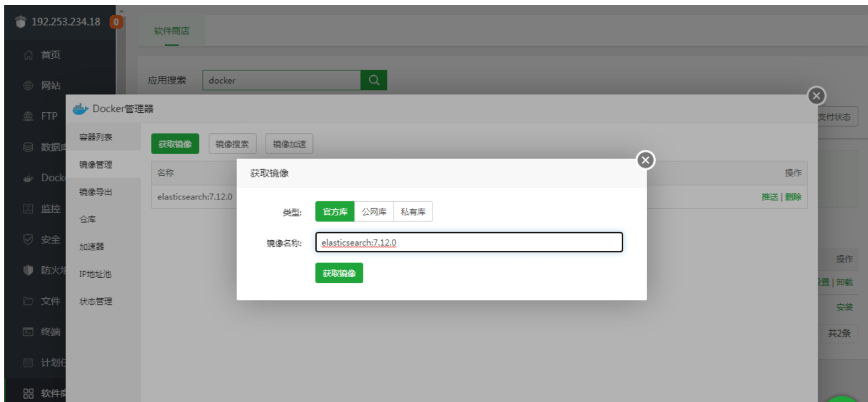Click the green 获取镜像 button in dialog
868x402 pixels.
click(x=339, y=273)
